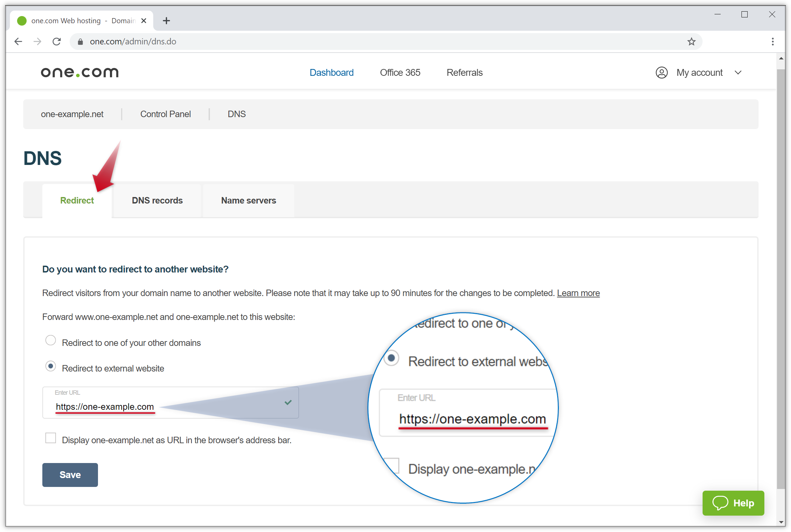Image resolution: width=791 pixels, height=532 pixels.
Task: Click the Referrals navigation link
Action: click(x=465, y=72)
